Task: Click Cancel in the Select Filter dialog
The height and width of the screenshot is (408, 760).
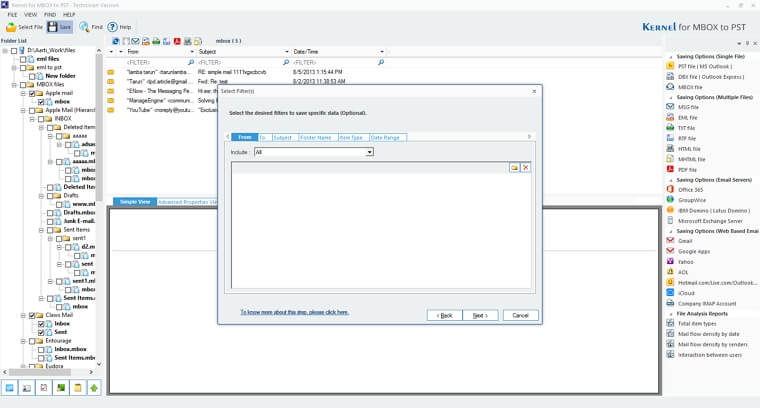Action: [520, 315]
